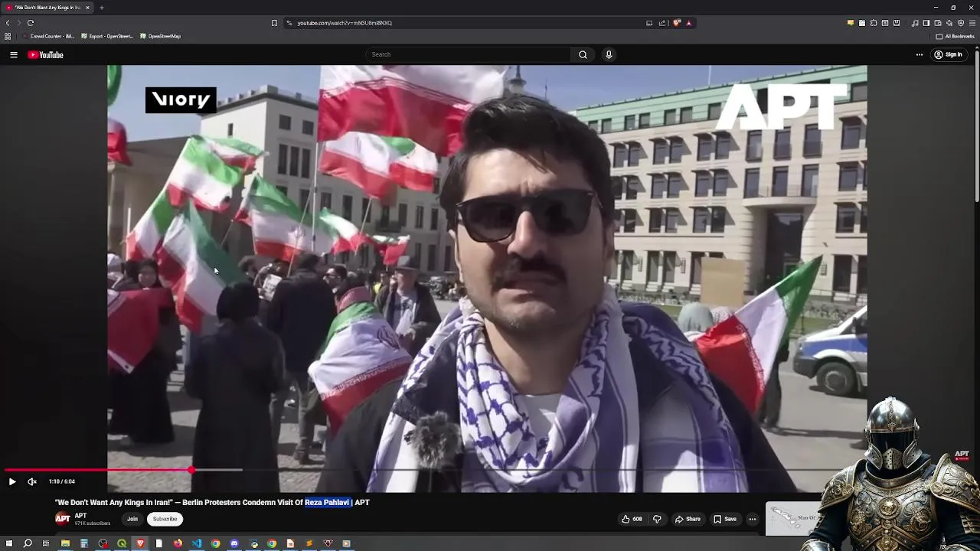The image size is (980, 551).
Task: Open Task View on taskbar
Action: pyautogui.click(x=46, y=543)
